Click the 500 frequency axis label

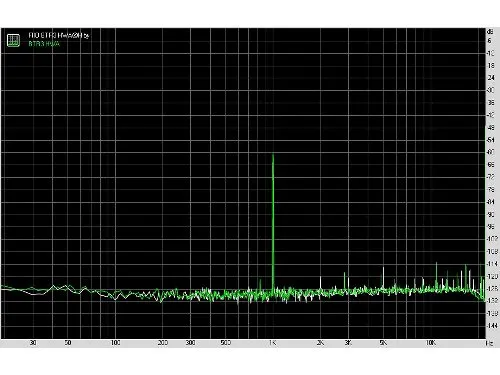coord(226,343)
